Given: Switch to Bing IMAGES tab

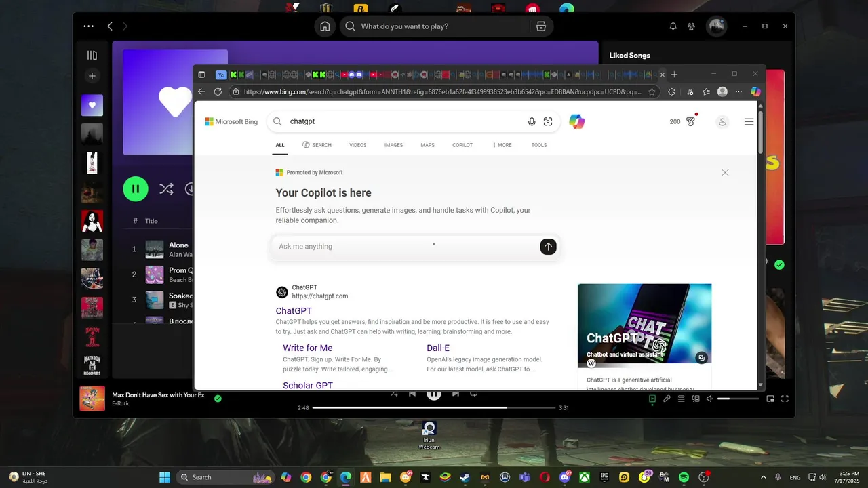Looking at the screenshot, I should pyautogui.click(x=393, y=145).
